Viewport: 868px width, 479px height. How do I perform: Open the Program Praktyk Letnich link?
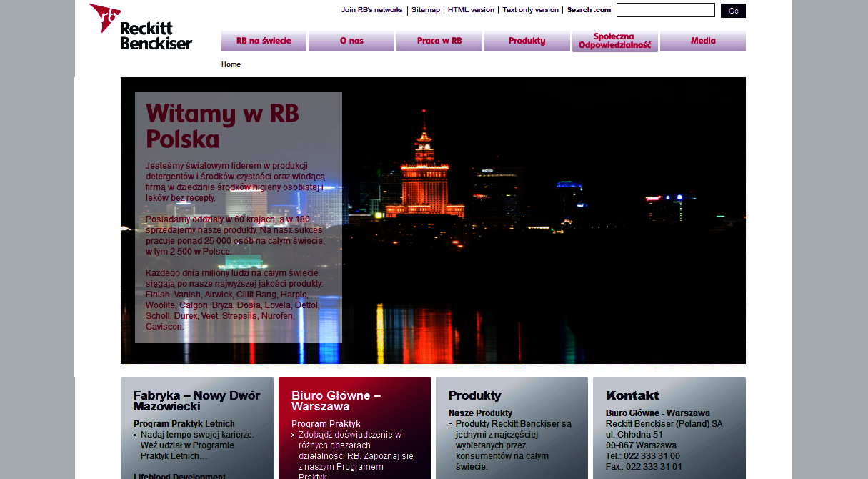pyautogui.click(x=184, y=424)
